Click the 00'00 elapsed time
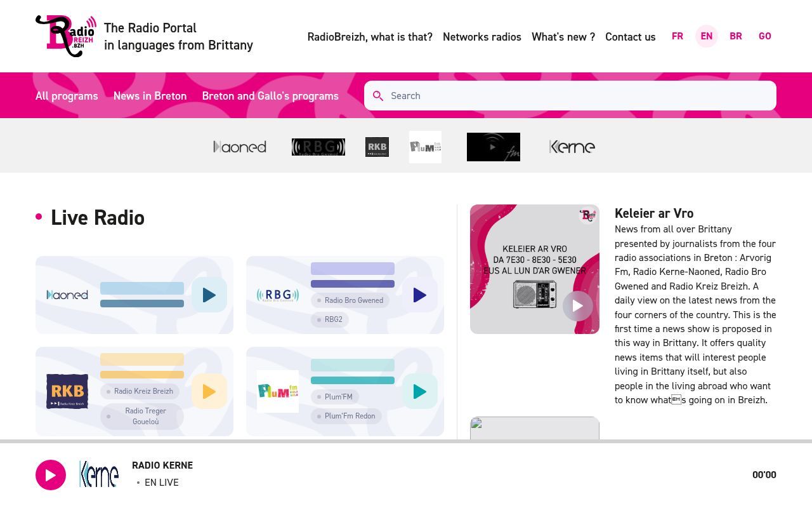812x508 pixels. point(764,475)
